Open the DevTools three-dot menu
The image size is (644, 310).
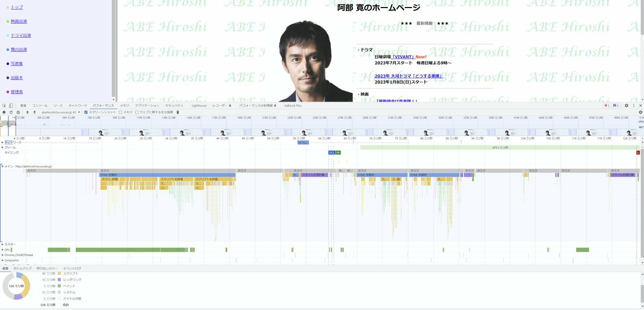(x=633, y=105)
